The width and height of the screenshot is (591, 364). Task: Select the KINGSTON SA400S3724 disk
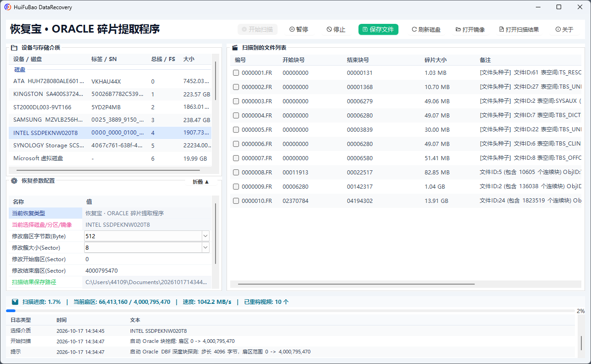click(110, 94)
